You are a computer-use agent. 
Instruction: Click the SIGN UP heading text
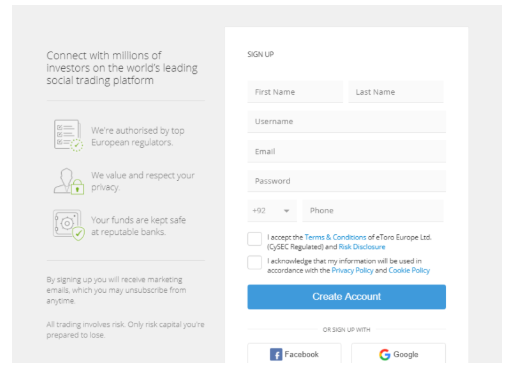(x=260, y=54)
